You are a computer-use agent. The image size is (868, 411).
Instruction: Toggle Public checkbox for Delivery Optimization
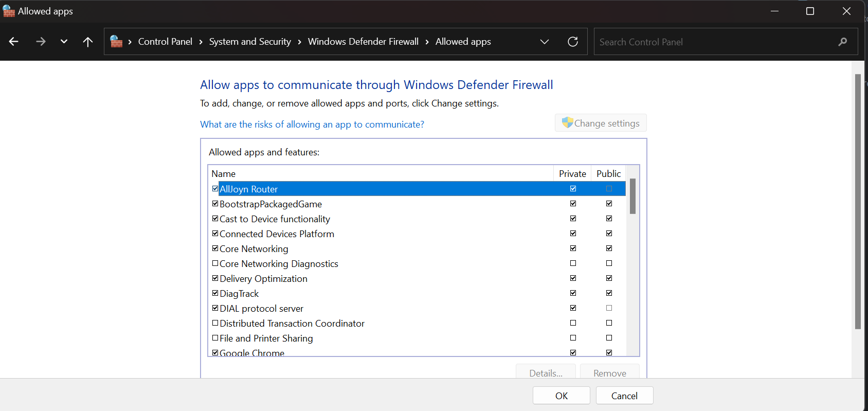[609, 278]
